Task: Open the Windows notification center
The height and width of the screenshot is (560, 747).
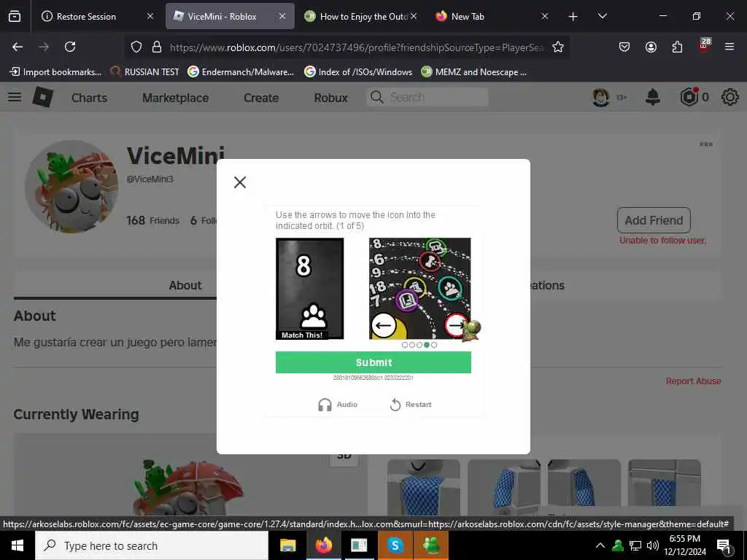Action: tap(724, 546)
